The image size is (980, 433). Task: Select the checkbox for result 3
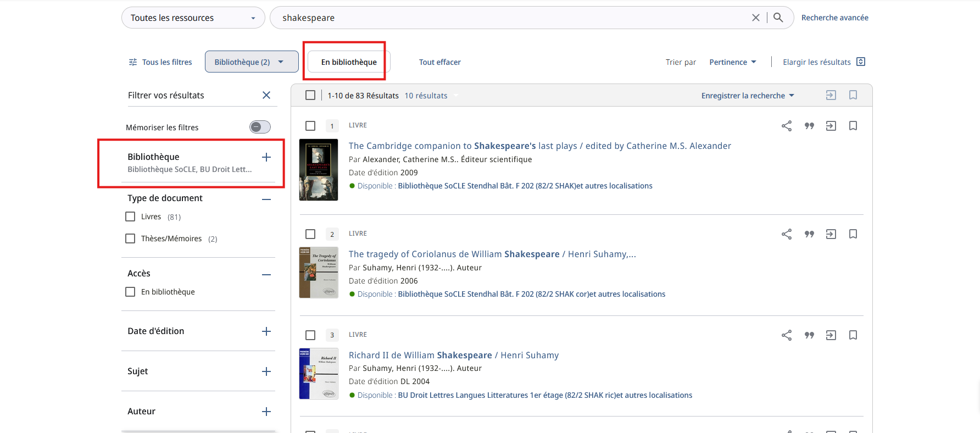[x=310, y=335]
